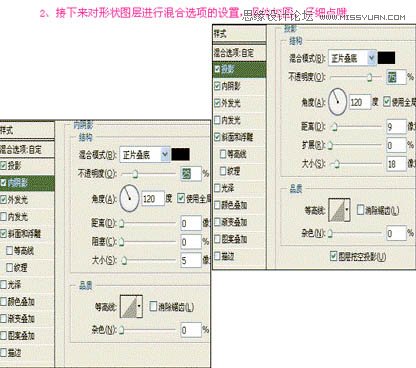The image size is (416, 368).
Task: Click 大小 size slider in Inner Shadow dialog
Action: (x=147, y=260)
